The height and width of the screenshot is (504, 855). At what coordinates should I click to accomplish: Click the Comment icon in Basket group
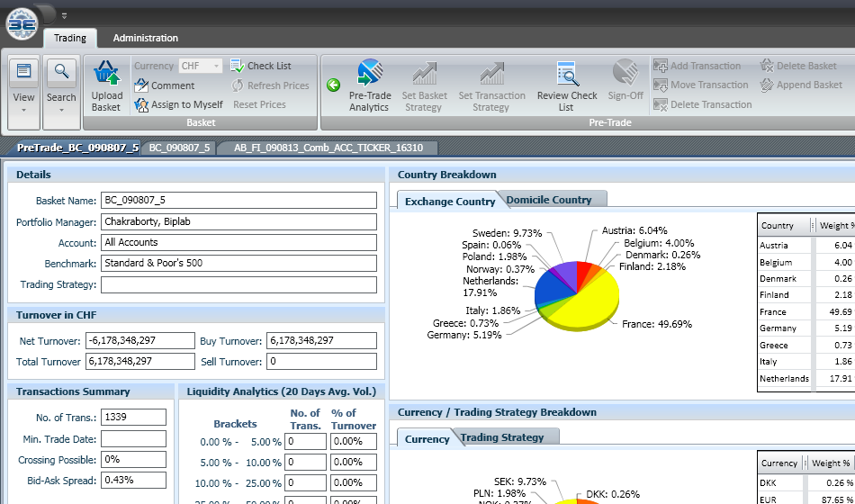[x=142, y=85]
